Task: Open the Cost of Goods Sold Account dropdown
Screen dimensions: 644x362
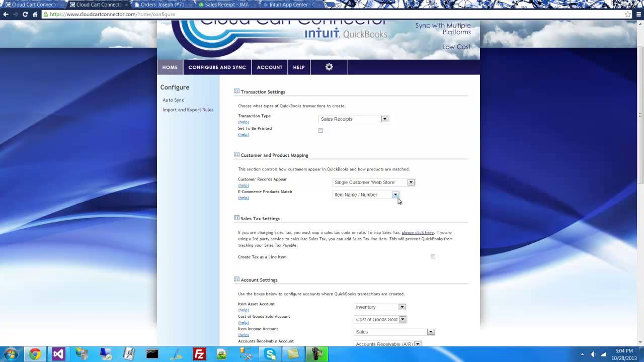Action: pos(380,319)
